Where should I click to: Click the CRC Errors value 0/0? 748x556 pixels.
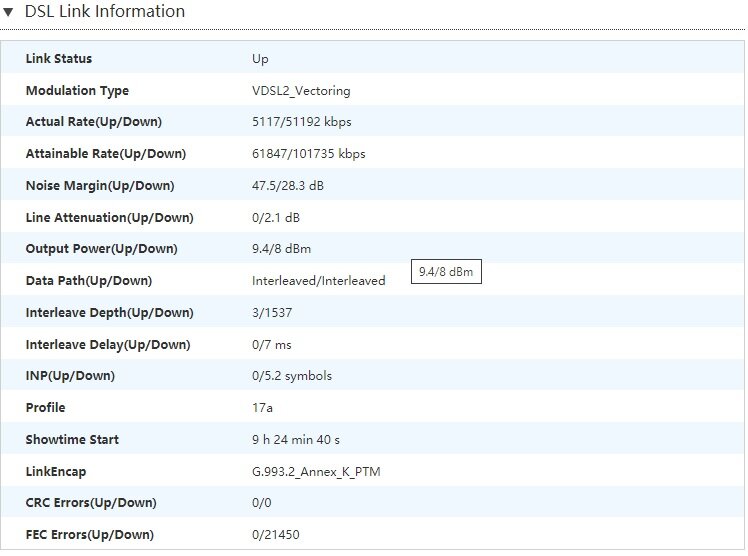tap(261, 503)
